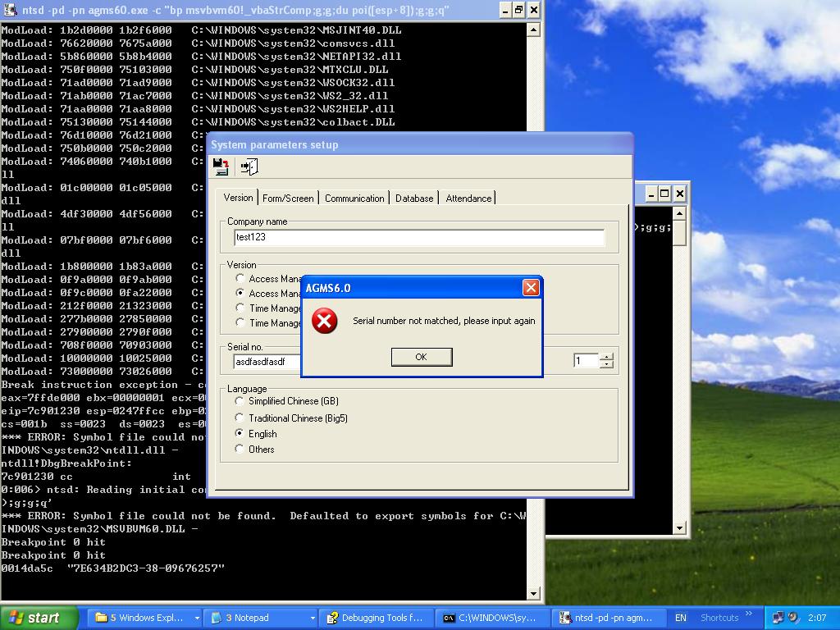Click the ntsd console title bar icon

(11, 10)
